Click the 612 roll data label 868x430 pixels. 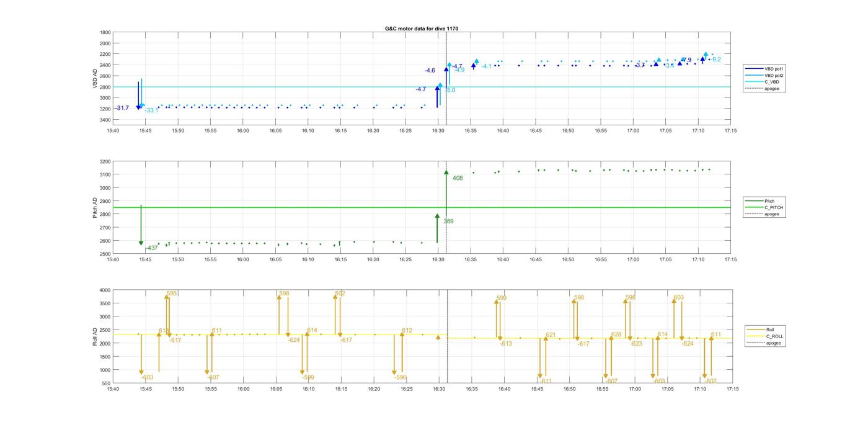pyautogui.click(x=407, y=331)
